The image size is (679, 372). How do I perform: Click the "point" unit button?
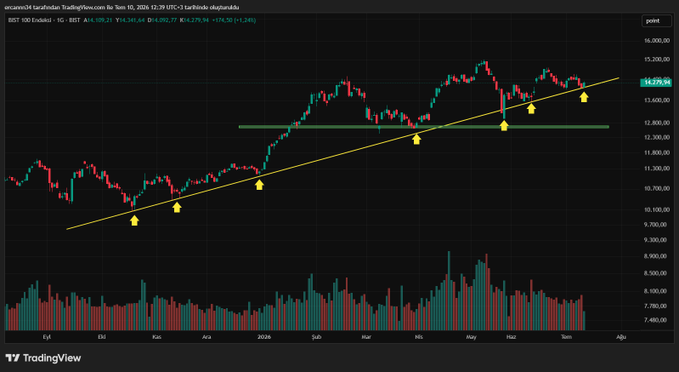(656, 21)
